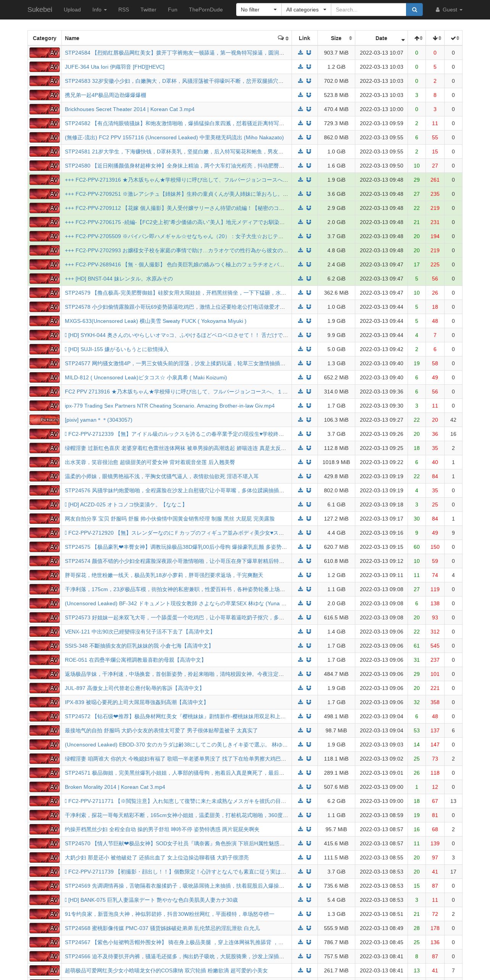Download torrent file for MXGS-633 row
The height and width of the screenshot is (980, 490).
click(x=300, y=321)
